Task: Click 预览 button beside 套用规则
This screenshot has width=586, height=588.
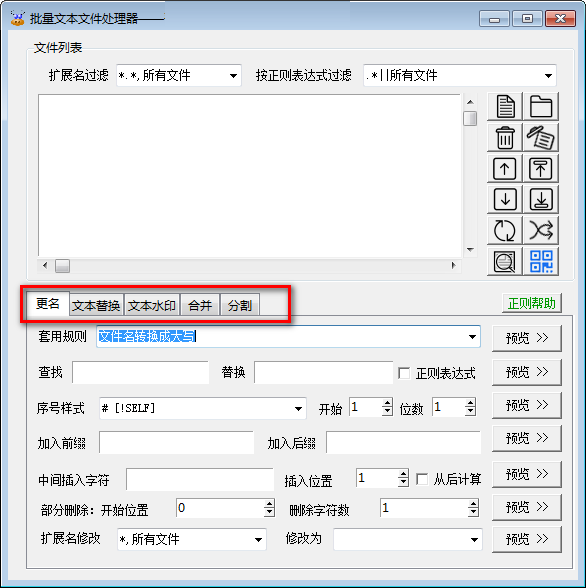Action: 527,338
